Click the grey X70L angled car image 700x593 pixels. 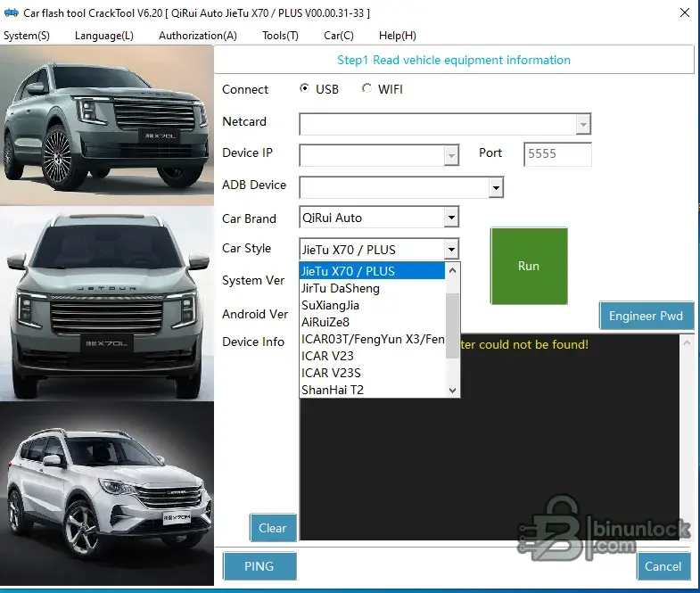click(107, 126)
